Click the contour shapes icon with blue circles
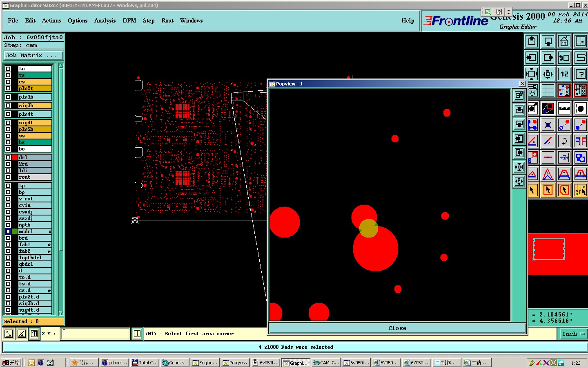588x368 pixels. point(581,157)
